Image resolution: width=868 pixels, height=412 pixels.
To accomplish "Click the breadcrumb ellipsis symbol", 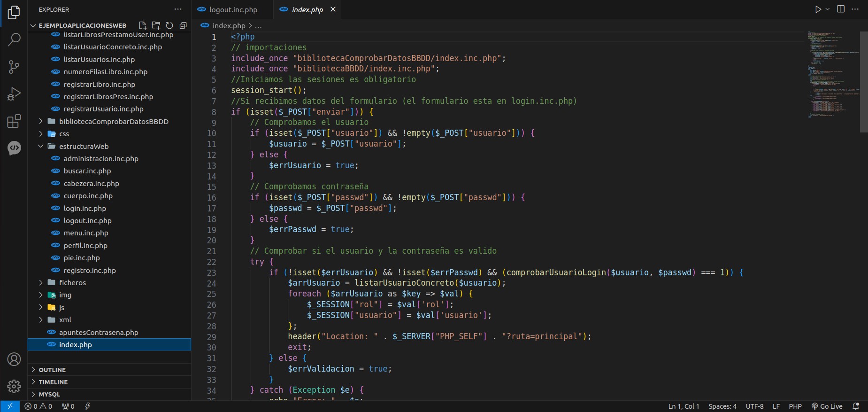I will [x=258, y=25].
